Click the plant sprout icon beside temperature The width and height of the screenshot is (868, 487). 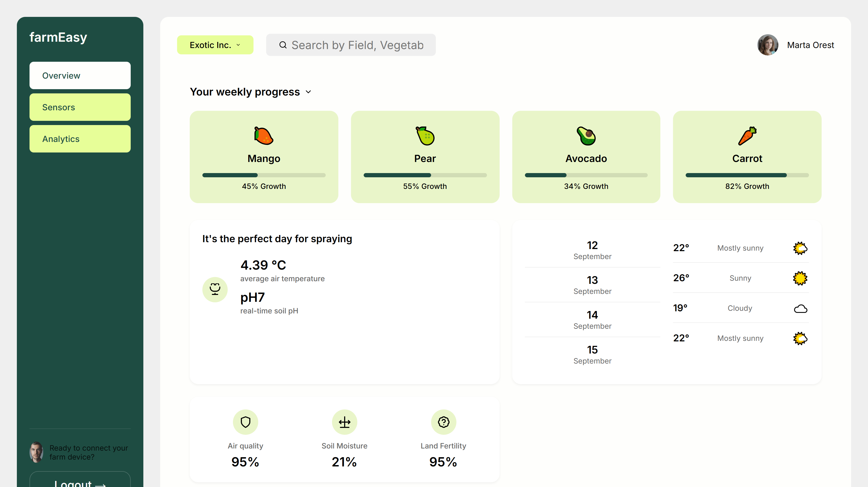tap(215, 289)
